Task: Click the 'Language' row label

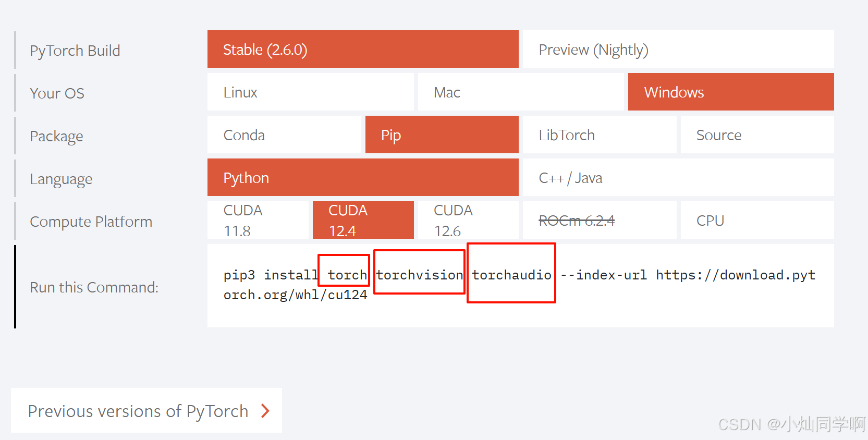Action: coord(61,179)
